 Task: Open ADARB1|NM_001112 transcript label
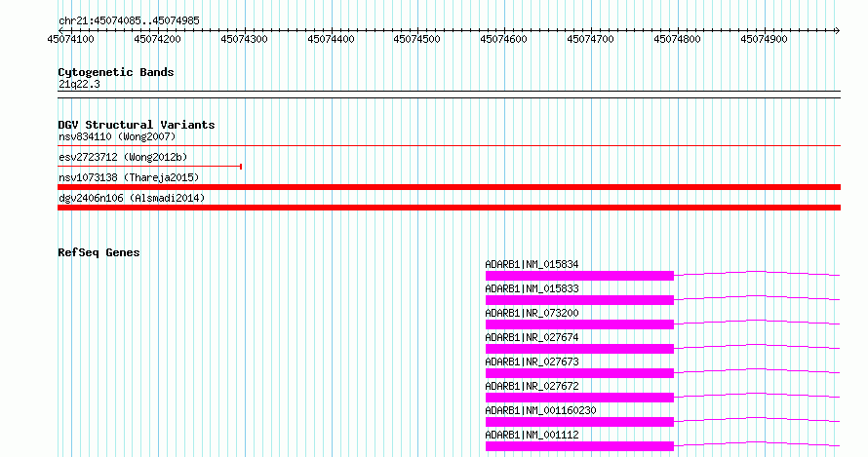point(532,435)
